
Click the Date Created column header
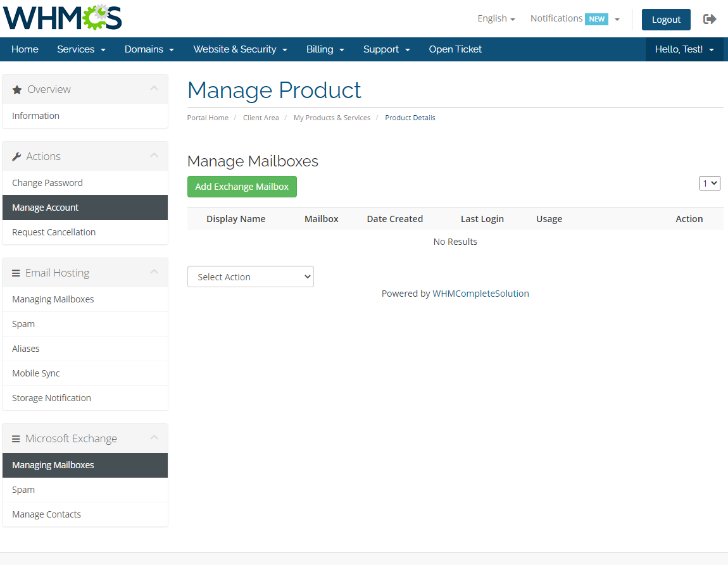click(x=394, y=219)
